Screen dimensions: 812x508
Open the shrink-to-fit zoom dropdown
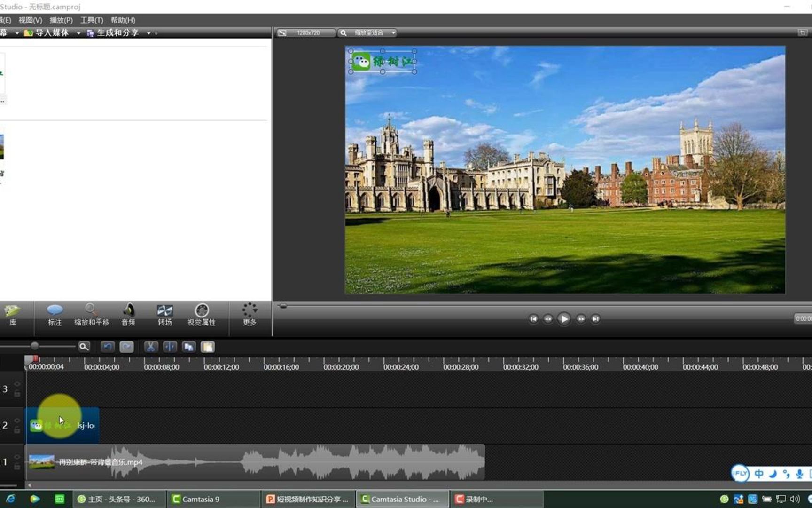tap(368, 32)
